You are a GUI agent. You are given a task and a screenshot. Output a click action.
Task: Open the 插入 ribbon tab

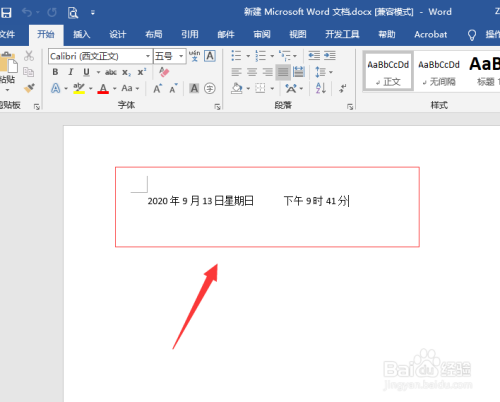(x=82, y=34)
